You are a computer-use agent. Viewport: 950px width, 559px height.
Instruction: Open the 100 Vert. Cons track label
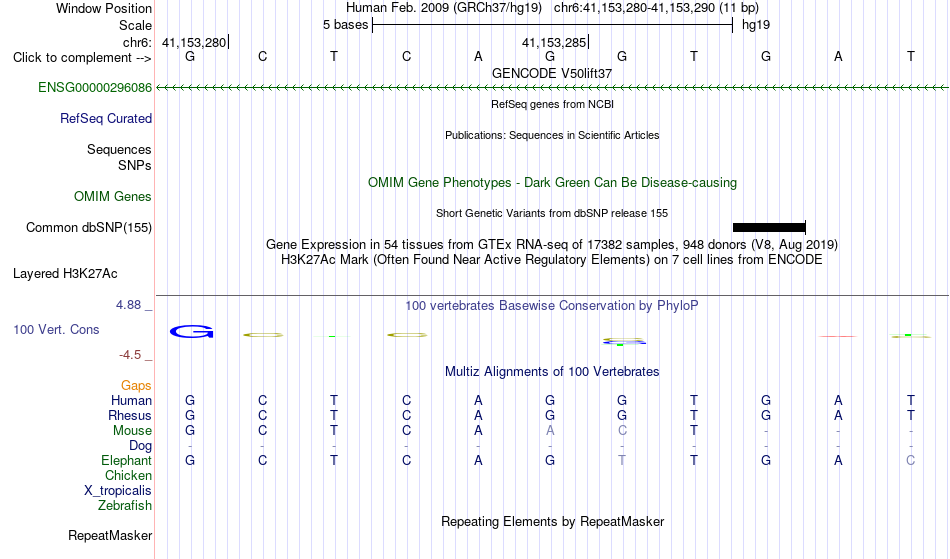(x=56, y=329)
